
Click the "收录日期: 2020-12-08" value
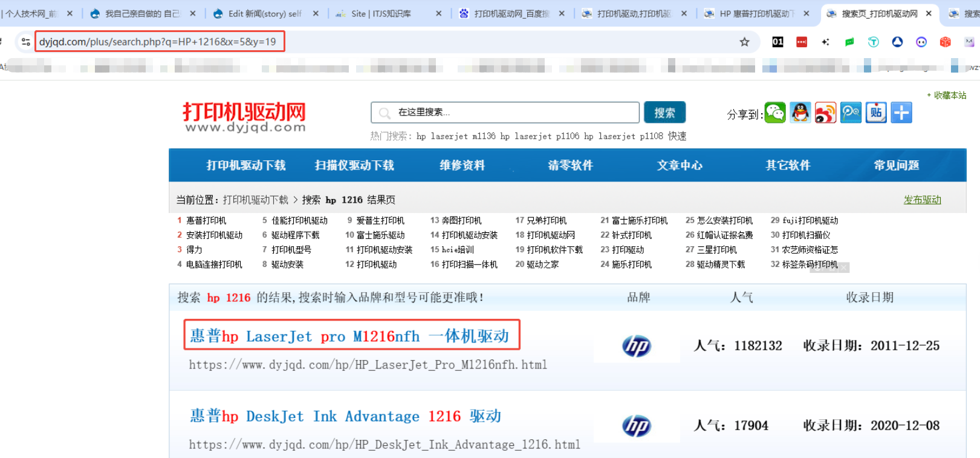click(x=871, y=425)
